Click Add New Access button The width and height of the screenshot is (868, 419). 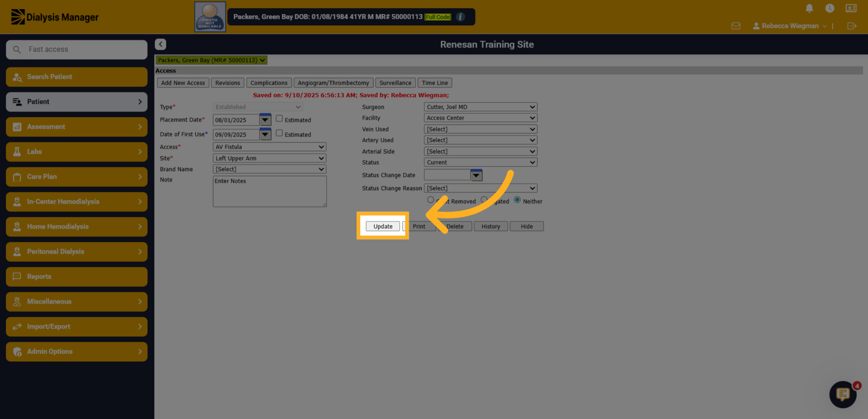coord(183,83)
